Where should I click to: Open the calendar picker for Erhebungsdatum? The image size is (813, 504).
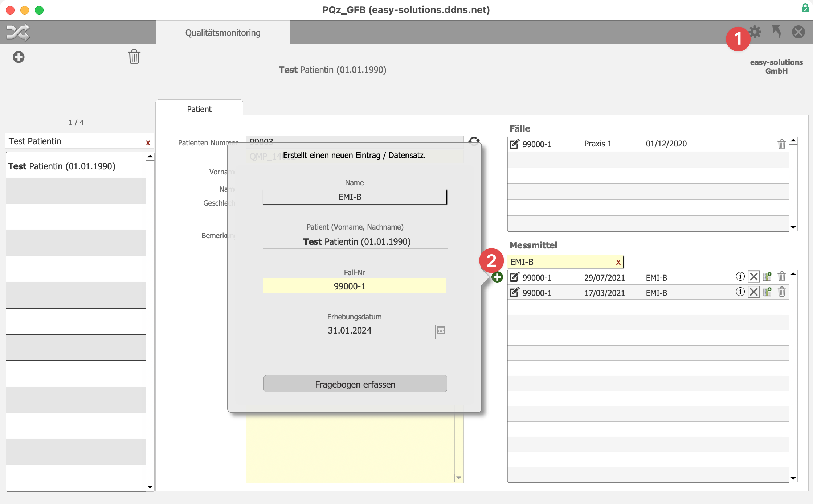(441, 331)
